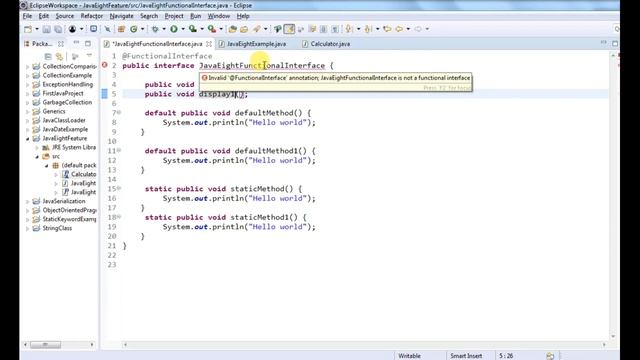Click the New file toolbar icon

tap(28, 29)
